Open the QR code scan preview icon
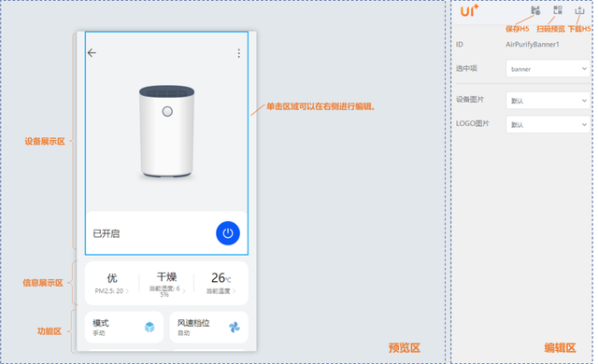 pyautogui.click(x=558, y=10)
